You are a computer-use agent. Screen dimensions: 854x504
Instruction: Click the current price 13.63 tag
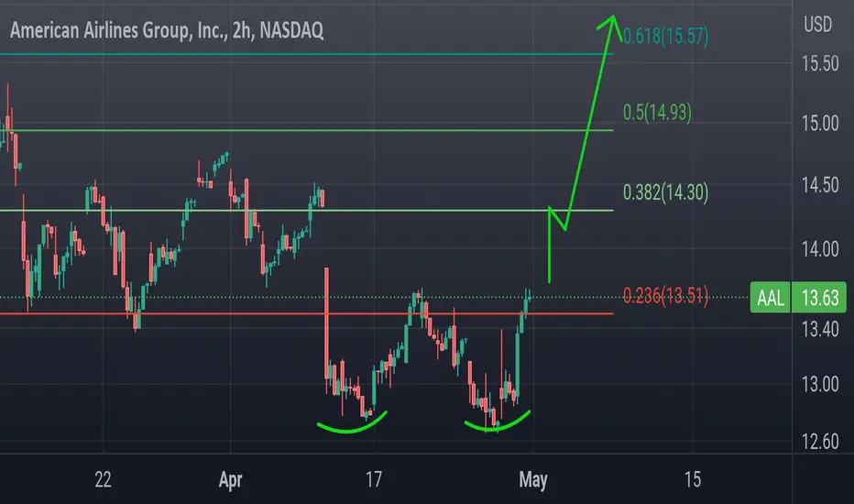point(819,298)
